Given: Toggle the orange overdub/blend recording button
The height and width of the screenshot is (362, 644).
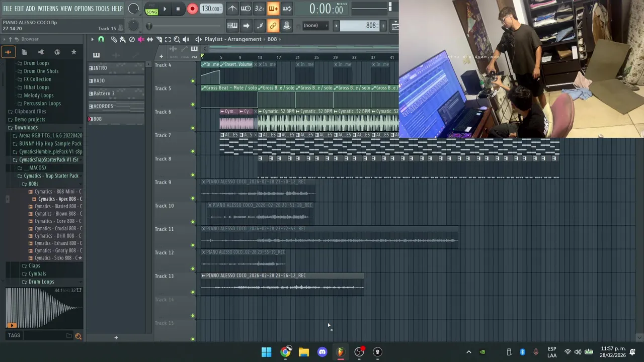Looking at the screenshot, I should (273, 9).
